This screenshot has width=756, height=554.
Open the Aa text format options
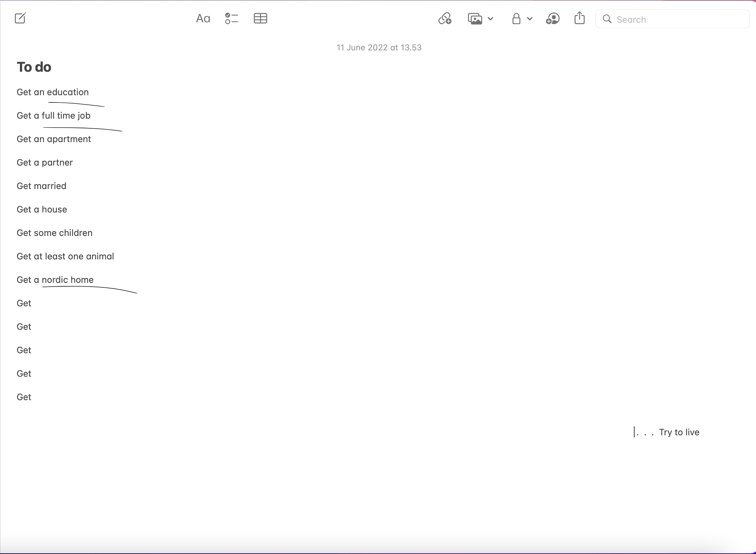click(203, 19)
